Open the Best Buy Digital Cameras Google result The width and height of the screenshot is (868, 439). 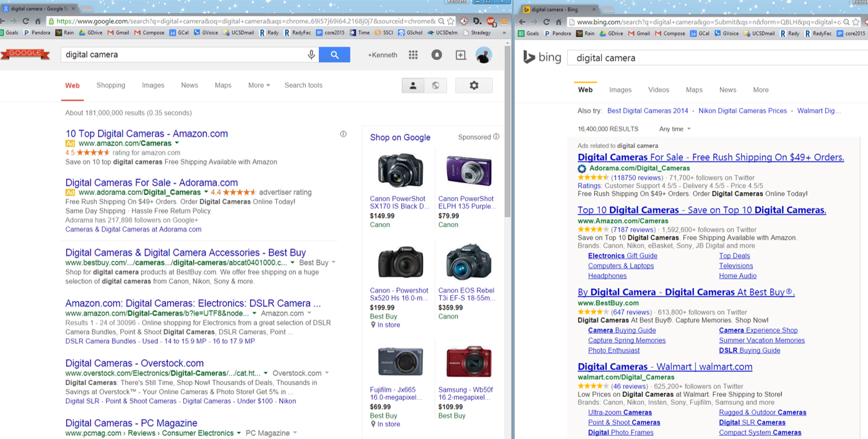(185, 253)
